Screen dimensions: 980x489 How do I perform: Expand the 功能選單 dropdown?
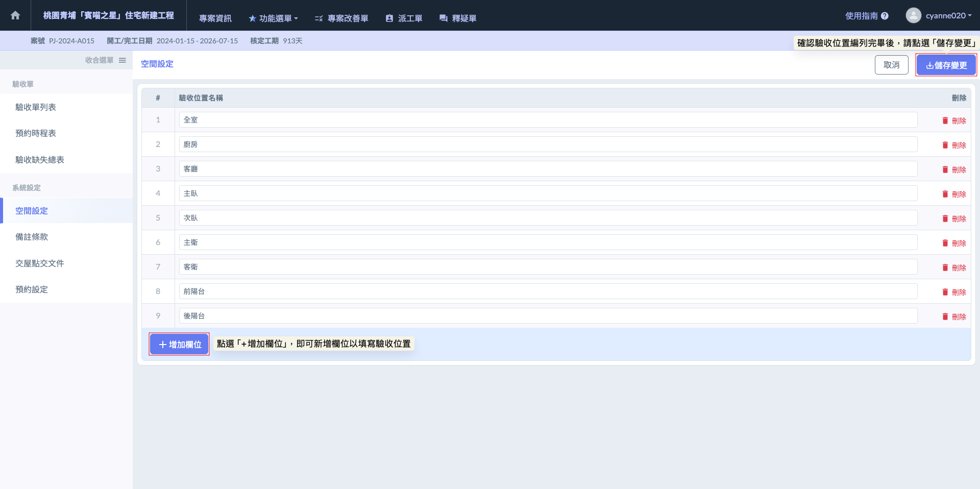point(273,18)
